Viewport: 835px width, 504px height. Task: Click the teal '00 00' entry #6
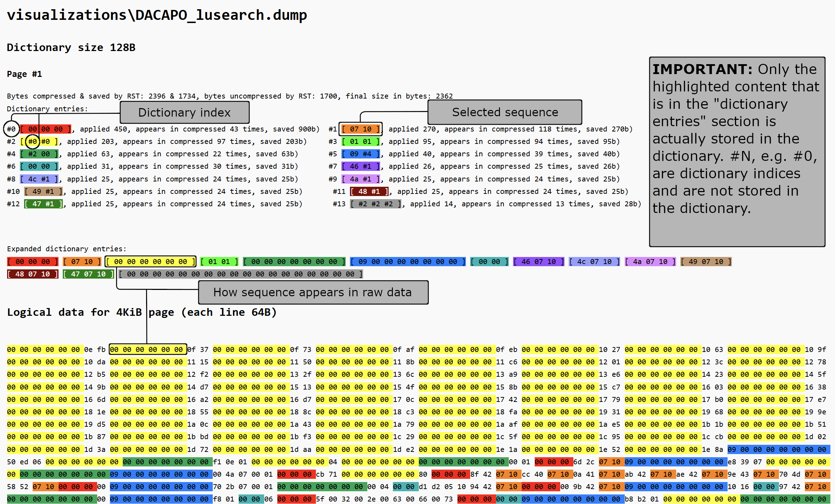39,167
